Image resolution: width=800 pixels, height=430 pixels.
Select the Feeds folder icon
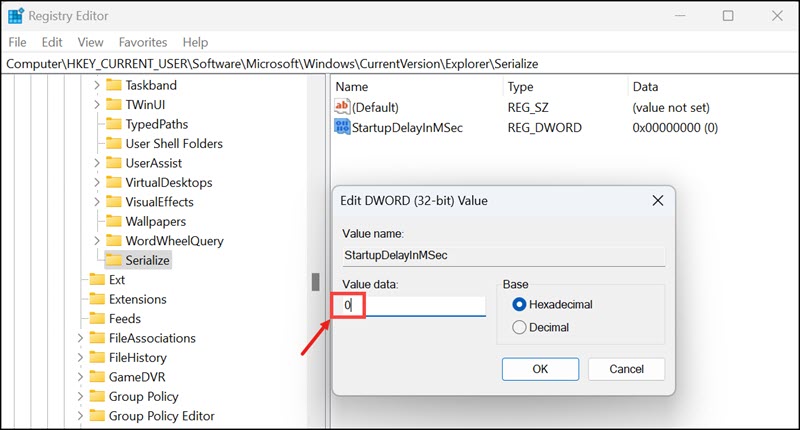coord(97,318)
